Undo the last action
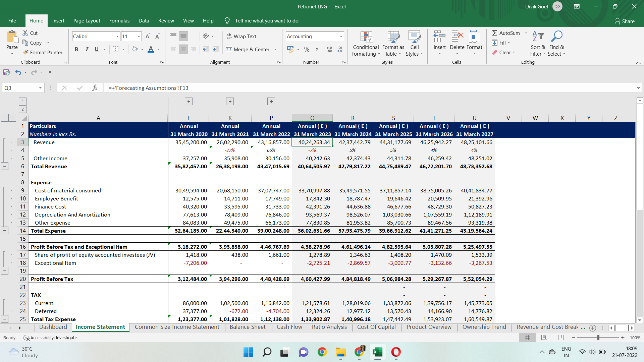This screenshot has width=644, height=362. 18,72
